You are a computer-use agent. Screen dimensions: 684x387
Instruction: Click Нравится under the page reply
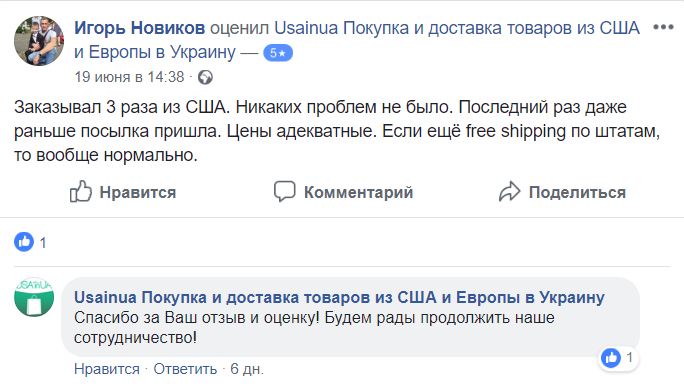coord(107,369)
